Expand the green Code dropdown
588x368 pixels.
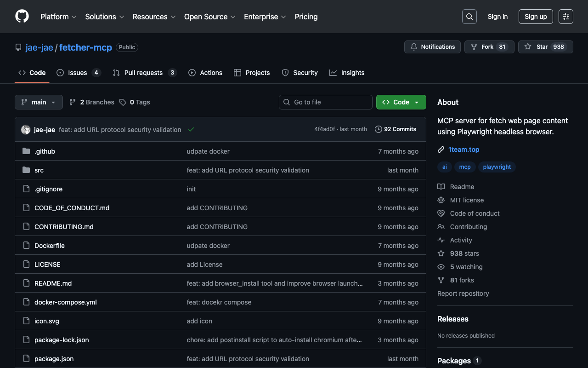tap(401, 102)
